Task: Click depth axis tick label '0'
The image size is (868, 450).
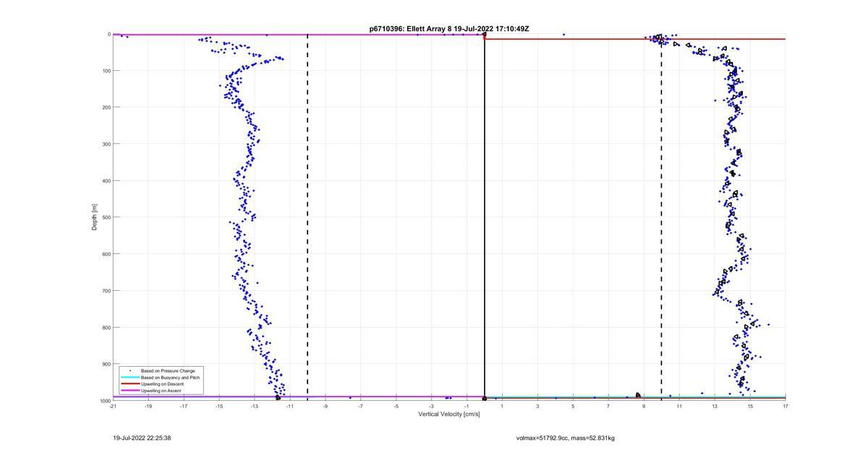Action: click(x=109, y=34)
